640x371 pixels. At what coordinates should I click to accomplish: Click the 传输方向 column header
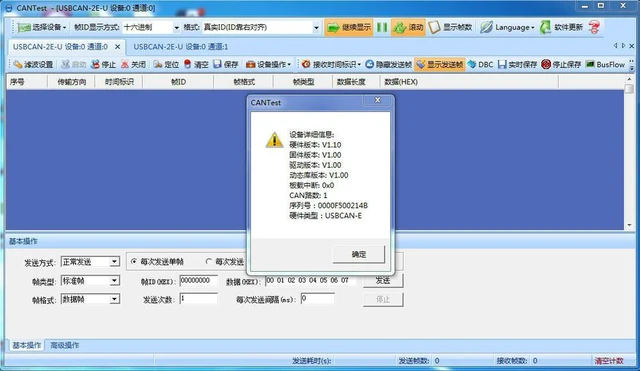pos(71,82)
